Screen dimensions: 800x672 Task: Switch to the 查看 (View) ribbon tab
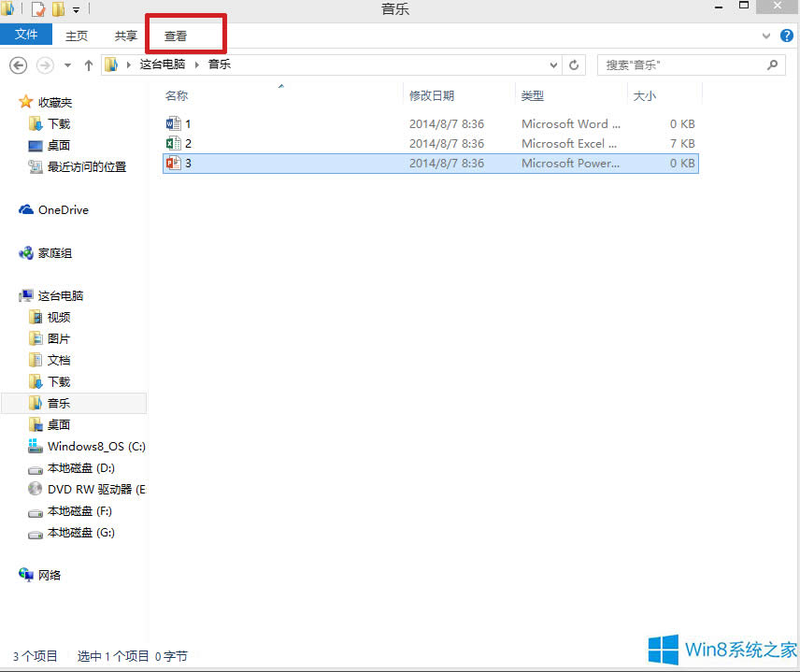click(176, 36)
